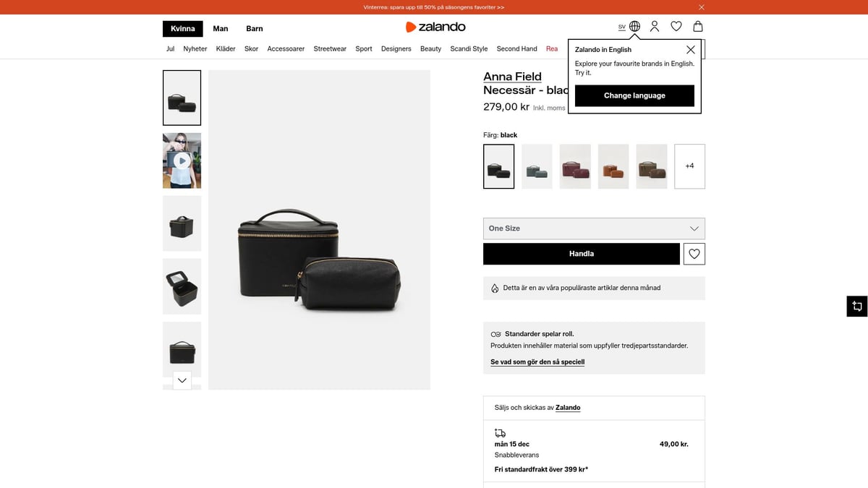The image size is (868, 488).
Task: Dismiss the orange Vinterrea promo banner
Action: [x=701, y=7]
